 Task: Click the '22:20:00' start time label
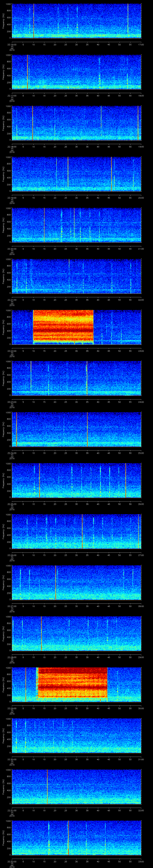coord(12,248)
